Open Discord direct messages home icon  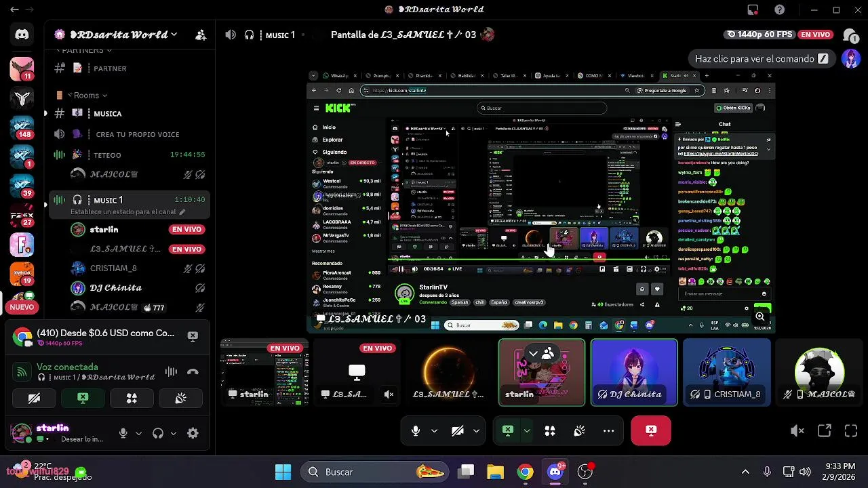(x=22, y=35)
